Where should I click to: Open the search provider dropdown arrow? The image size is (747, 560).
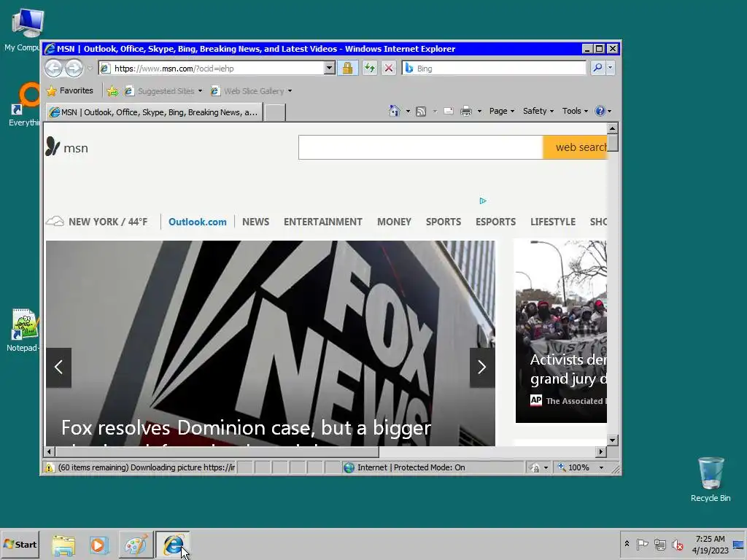click(611, 68)
